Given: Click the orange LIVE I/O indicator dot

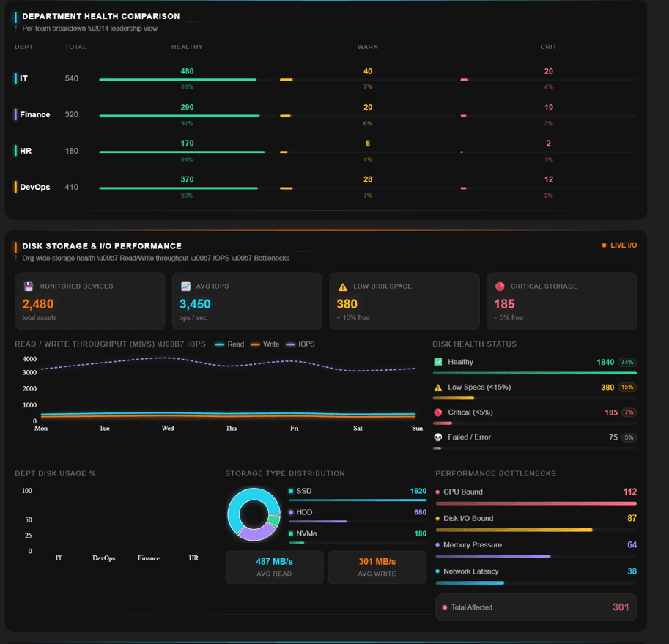Looking at the screenshot, I should coord(604,245).
